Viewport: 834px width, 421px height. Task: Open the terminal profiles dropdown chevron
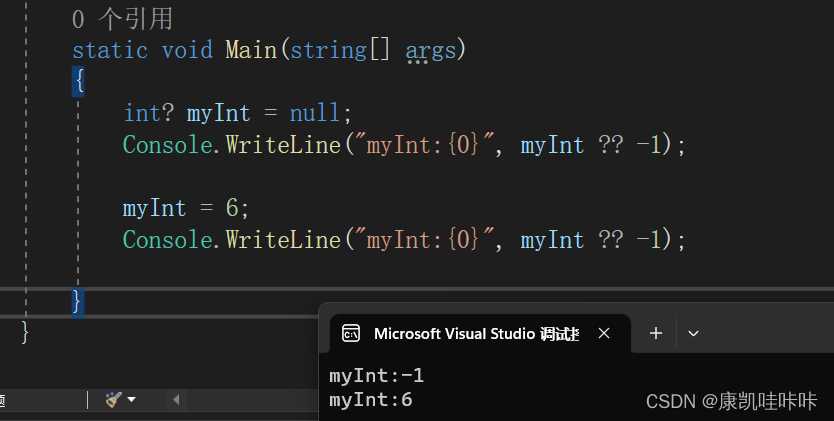tap(694, 333)
